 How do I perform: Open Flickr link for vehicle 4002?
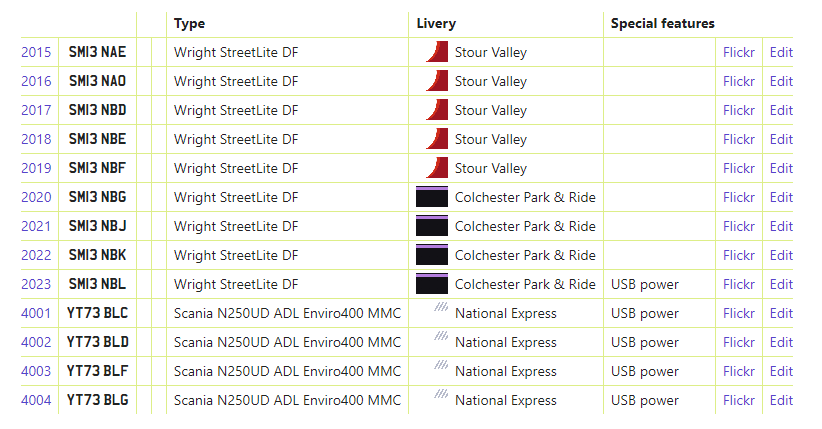click(x=739, y=342)
